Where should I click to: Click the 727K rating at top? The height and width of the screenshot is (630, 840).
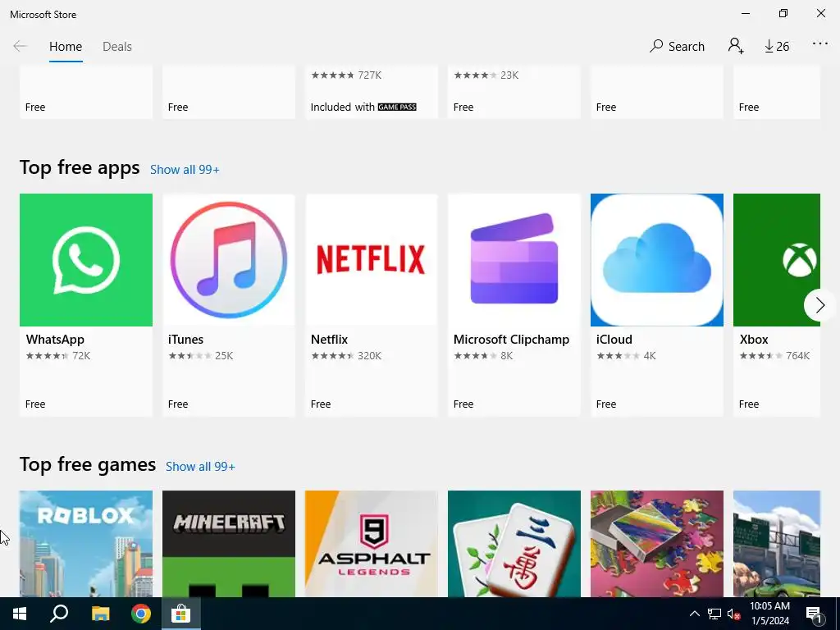[346, 75]
